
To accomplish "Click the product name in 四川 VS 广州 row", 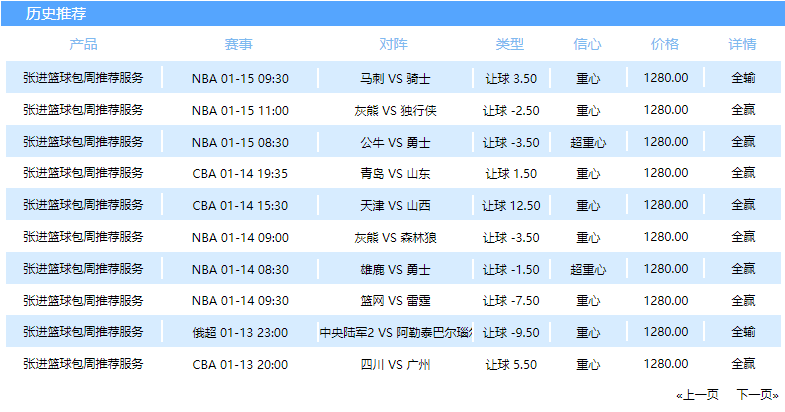I will (83, 364).
